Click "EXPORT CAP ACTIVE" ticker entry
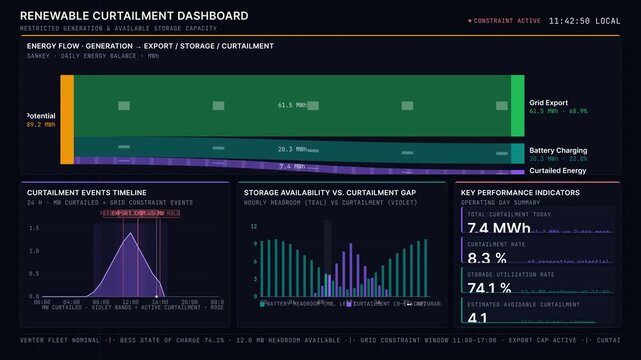This screenshot has height=360, width=641. (x=542, y=340)
